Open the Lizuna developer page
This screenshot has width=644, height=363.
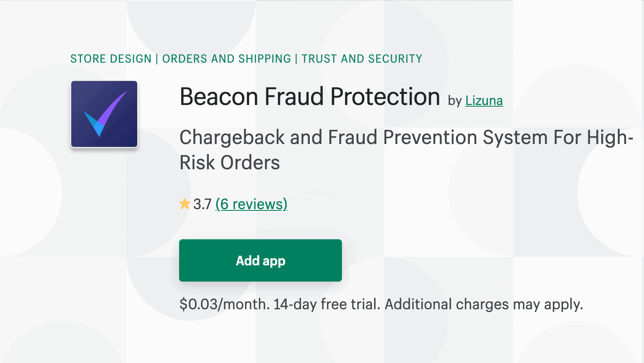pos(484,101)
